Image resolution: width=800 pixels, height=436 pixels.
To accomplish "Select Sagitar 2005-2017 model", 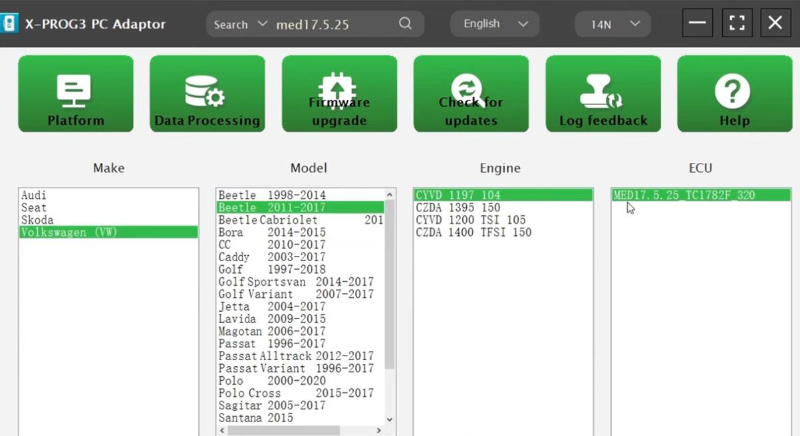I will pos(300,405).
